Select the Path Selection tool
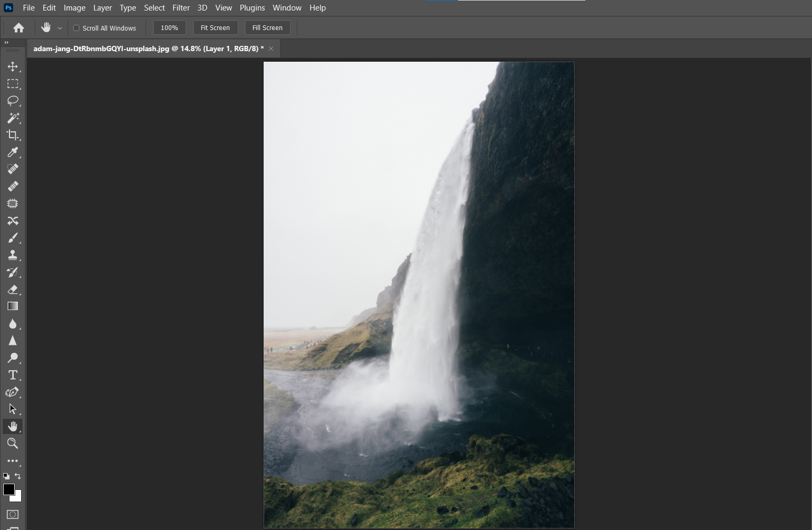The width and height of the screenshot is (812, 530). [13, 409]
